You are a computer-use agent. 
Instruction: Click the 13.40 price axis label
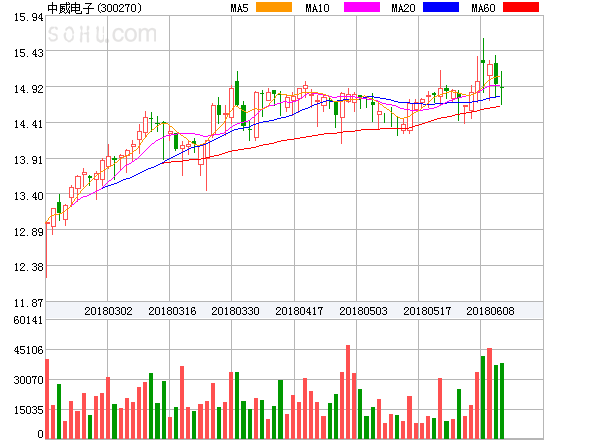tap(28, 196)
